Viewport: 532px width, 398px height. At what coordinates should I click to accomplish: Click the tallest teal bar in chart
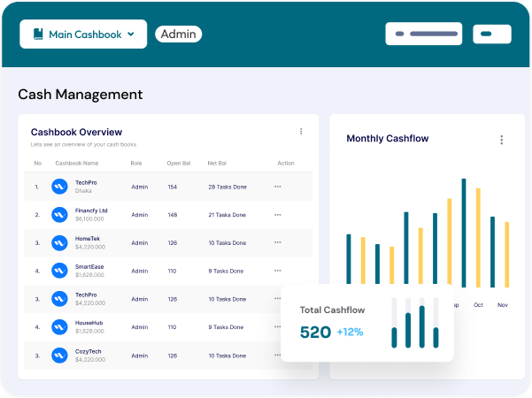tap(464, 232)
